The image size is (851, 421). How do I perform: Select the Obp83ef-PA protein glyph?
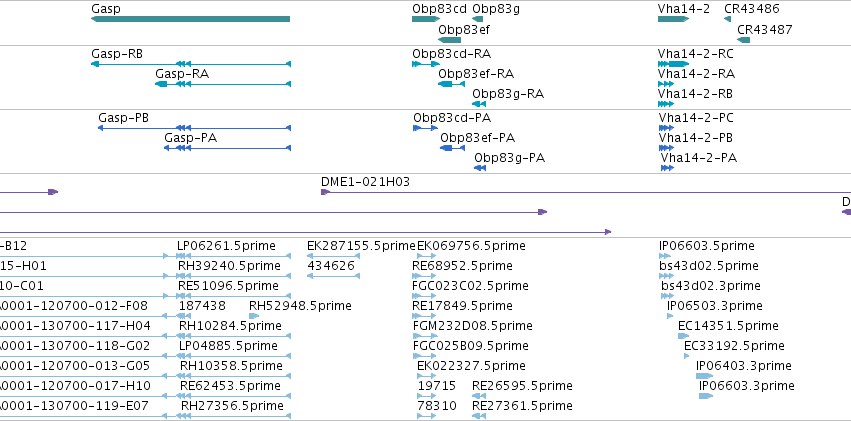point(452,148)
